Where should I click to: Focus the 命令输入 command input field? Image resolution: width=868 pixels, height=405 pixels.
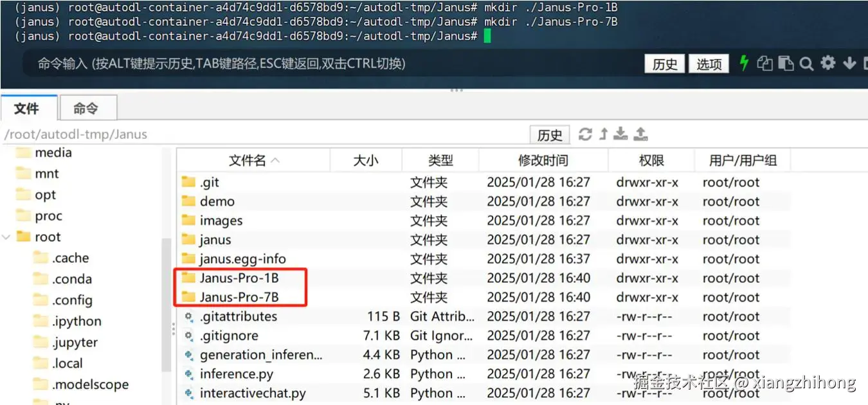[331, 64]
